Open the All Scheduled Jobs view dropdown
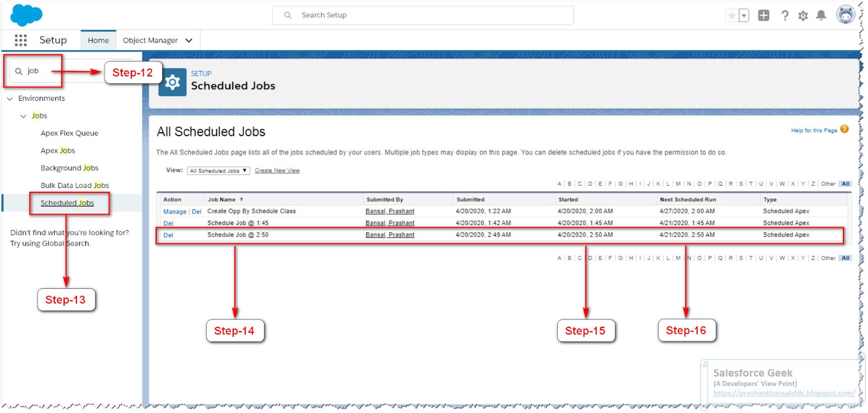The image size is (868, 413). (219, 171)
